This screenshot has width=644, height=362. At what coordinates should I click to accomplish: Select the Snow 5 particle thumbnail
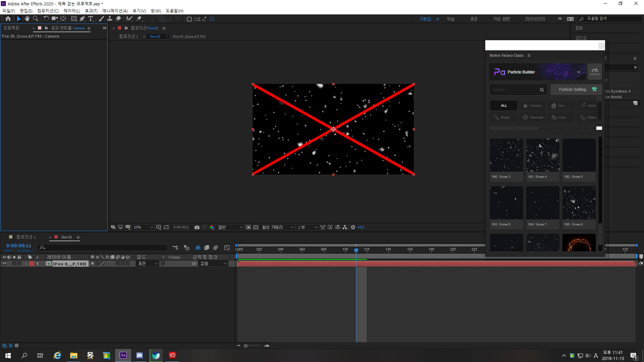[579, 155]
